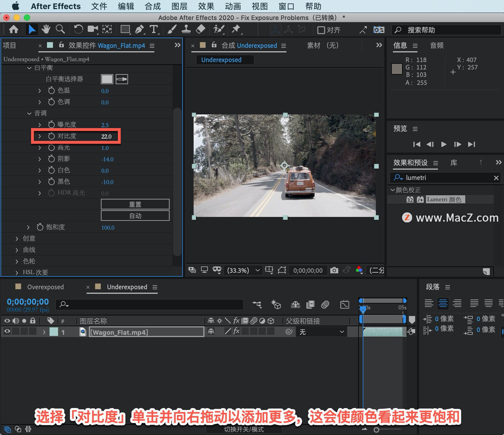Enable the 对齐 snapping checkbox
This screenshot has height=435, width=504.
click(321, 30)
